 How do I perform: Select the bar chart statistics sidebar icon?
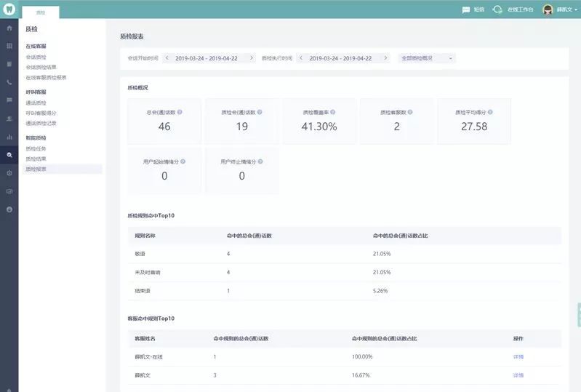click(x=9, y=137)
